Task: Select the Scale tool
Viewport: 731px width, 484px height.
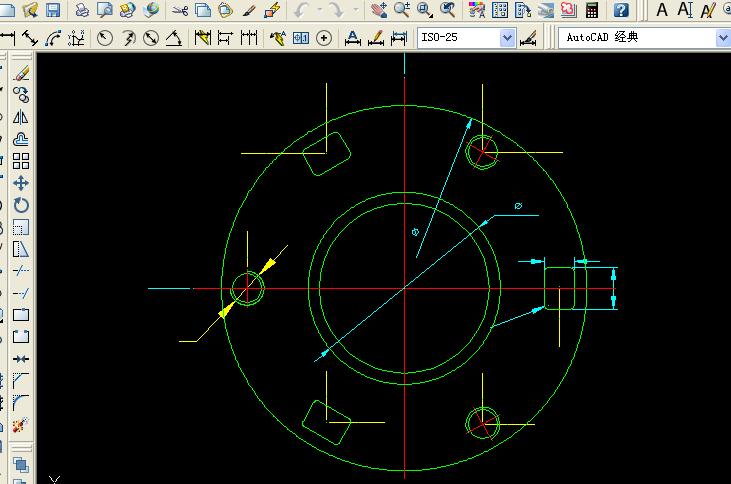Action: click(x=21, y=227)
